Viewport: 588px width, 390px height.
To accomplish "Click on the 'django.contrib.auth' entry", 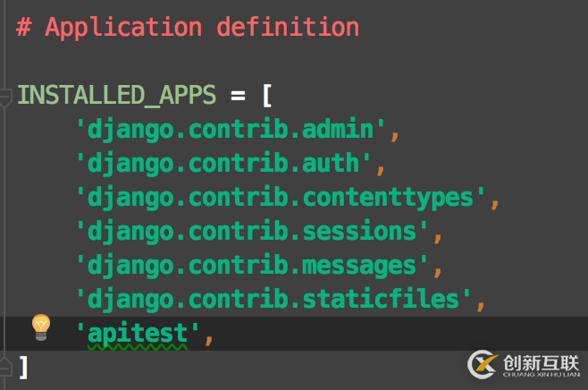I will click(x=222, y=164).
